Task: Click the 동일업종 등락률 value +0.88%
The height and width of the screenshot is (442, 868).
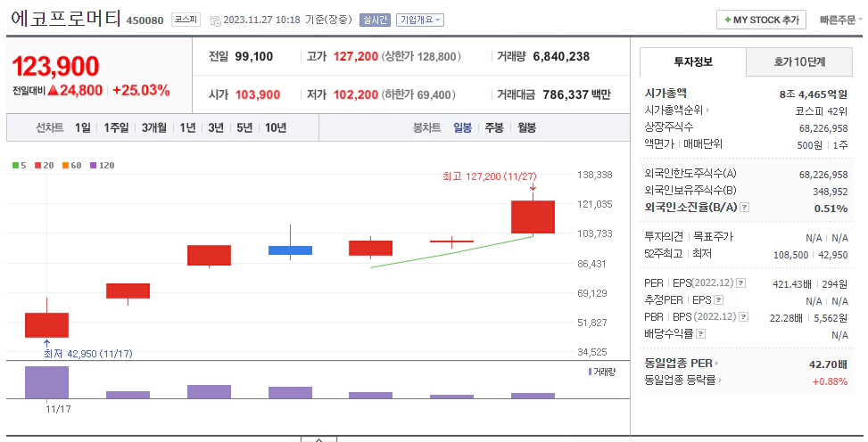Action: 830,381
